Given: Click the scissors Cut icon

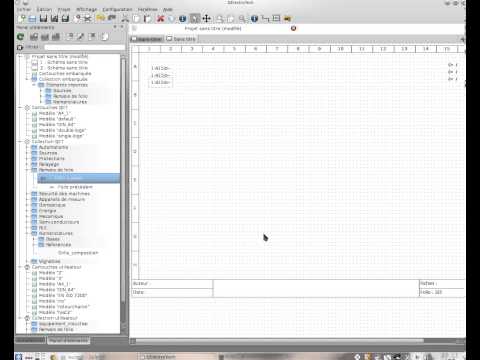Looking at the screenshot, I should pos(125,19).
